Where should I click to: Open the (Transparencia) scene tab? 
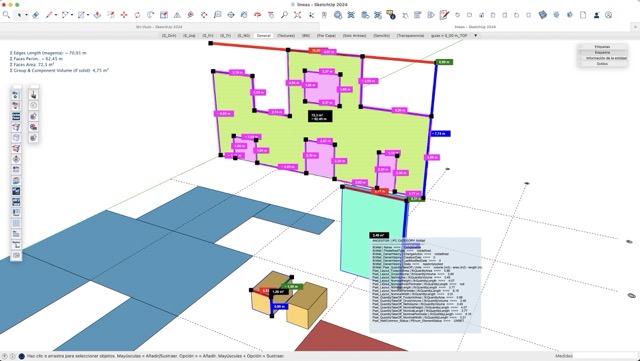point(411,36)
